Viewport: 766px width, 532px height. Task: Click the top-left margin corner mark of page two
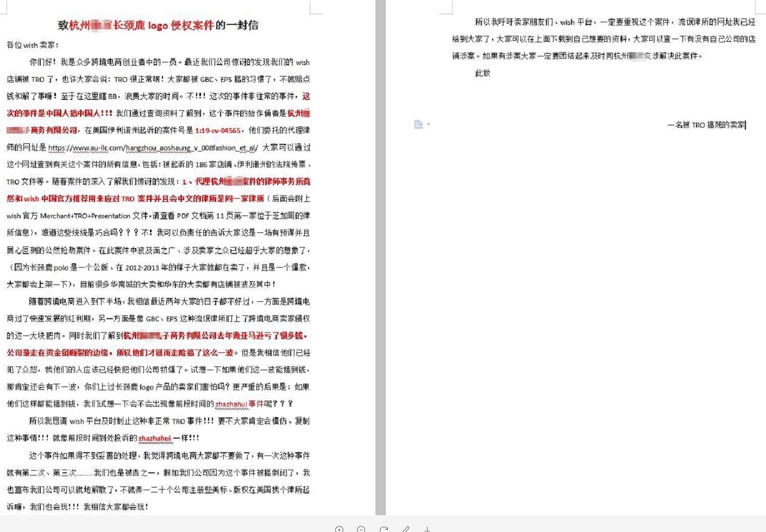pos(447,8)
